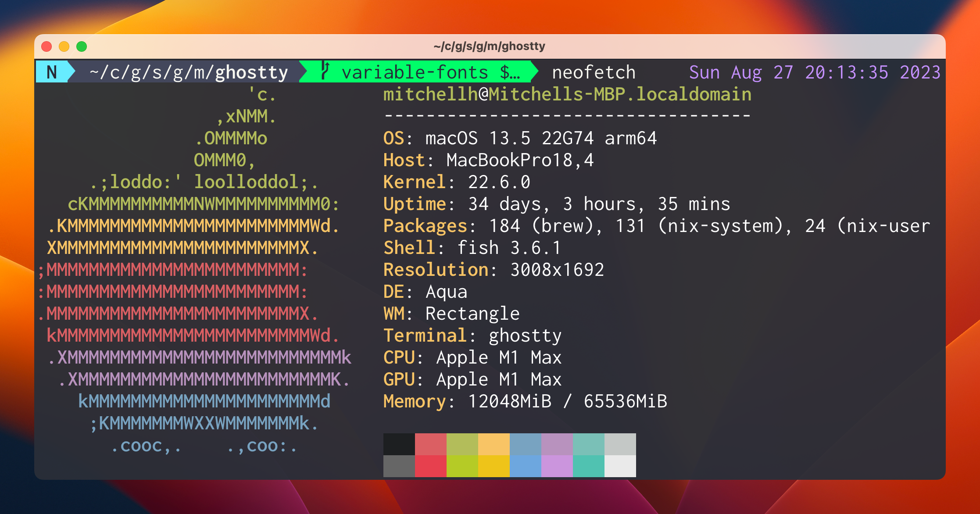Click the ASCII logo line ,xNMM.
980x514 pixels.
click(247, 116)
